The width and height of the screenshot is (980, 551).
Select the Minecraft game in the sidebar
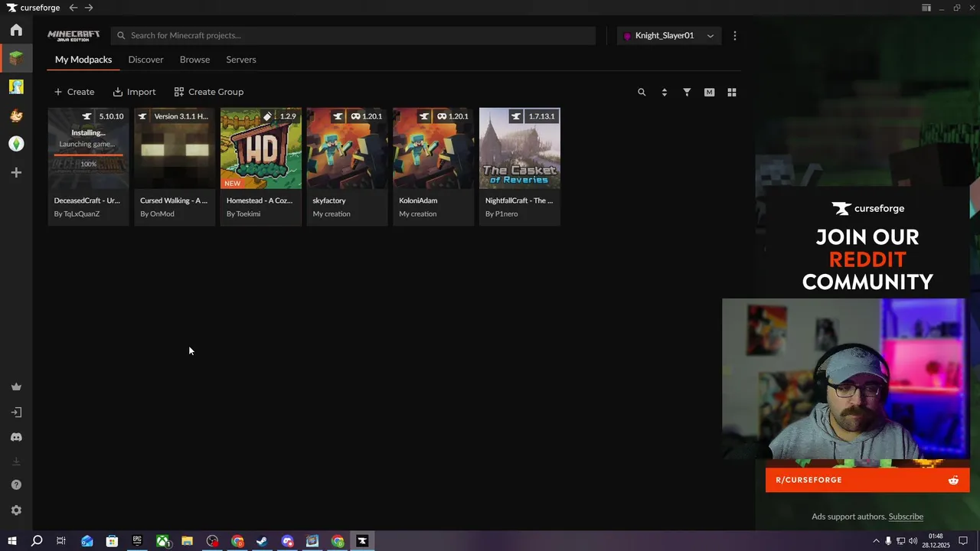click(16, 58)
